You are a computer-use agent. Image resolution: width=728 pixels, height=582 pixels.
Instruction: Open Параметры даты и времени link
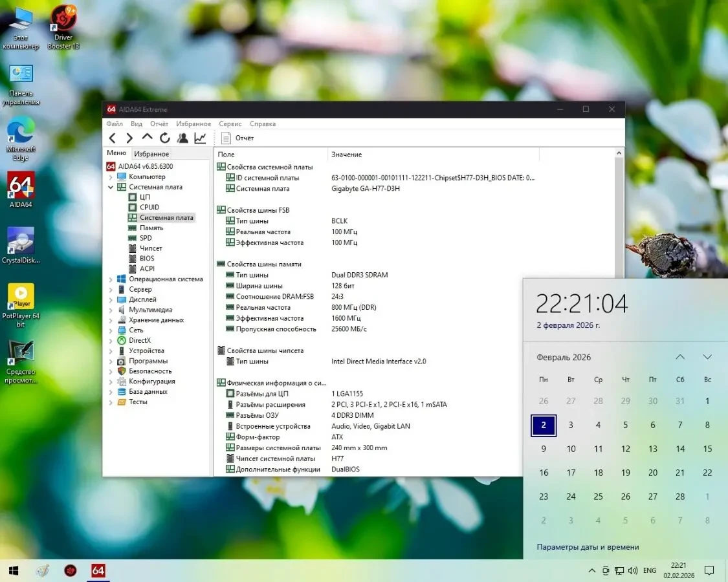pos(589,546)
